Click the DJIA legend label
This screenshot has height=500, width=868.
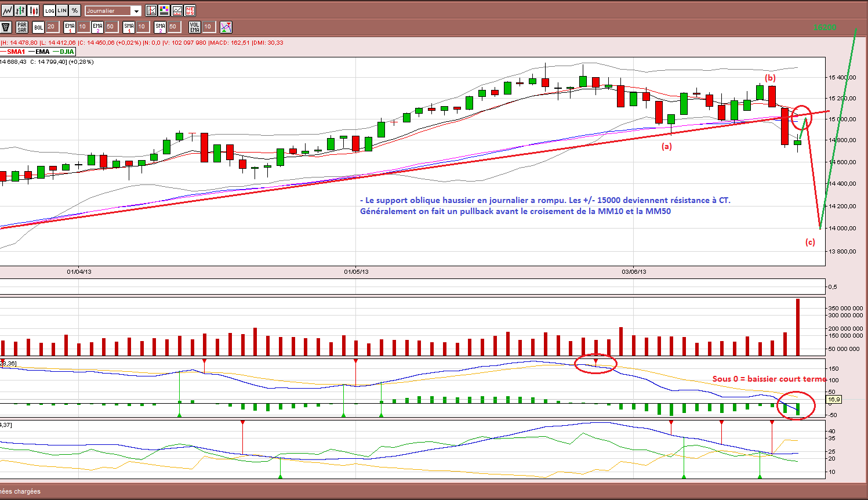pyautogui.click(x=67, y=52)
